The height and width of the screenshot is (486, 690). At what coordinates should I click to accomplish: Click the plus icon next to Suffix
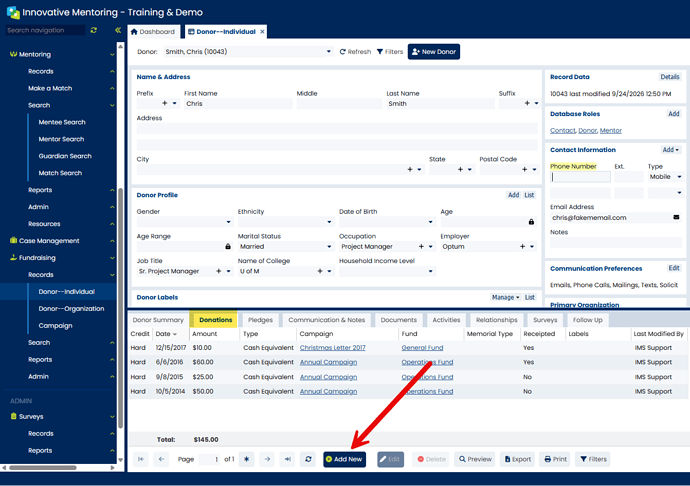coord(527,103)
